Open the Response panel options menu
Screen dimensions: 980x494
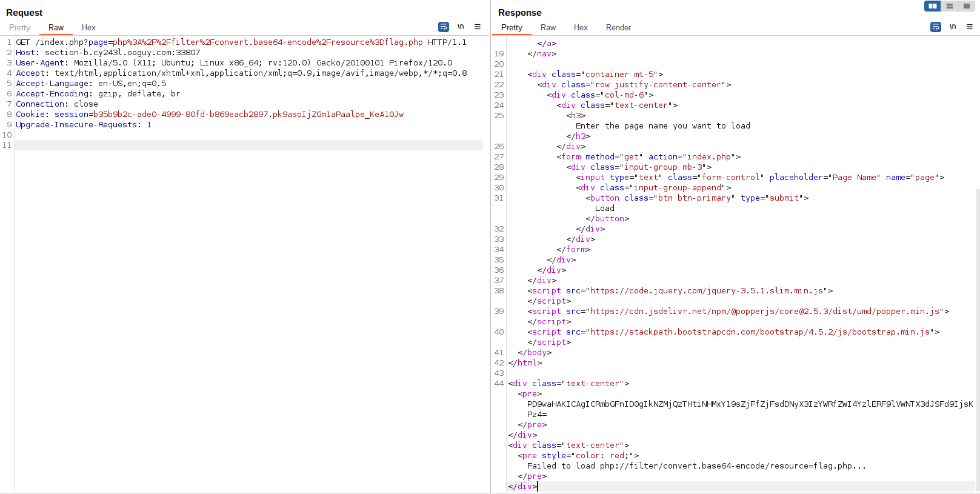point(970,27)
